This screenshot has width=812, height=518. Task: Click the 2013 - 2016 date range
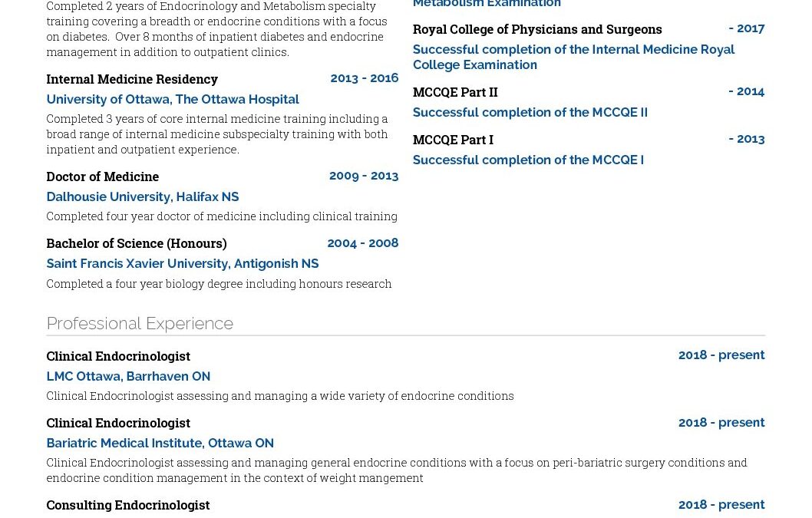pos(365,78)
